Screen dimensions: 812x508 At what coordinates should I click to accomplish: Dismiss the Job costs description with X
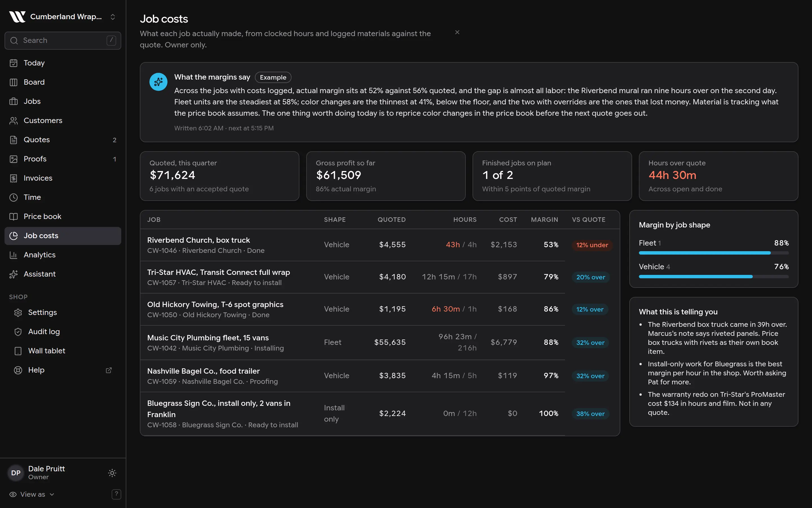(x=457, y=32)
